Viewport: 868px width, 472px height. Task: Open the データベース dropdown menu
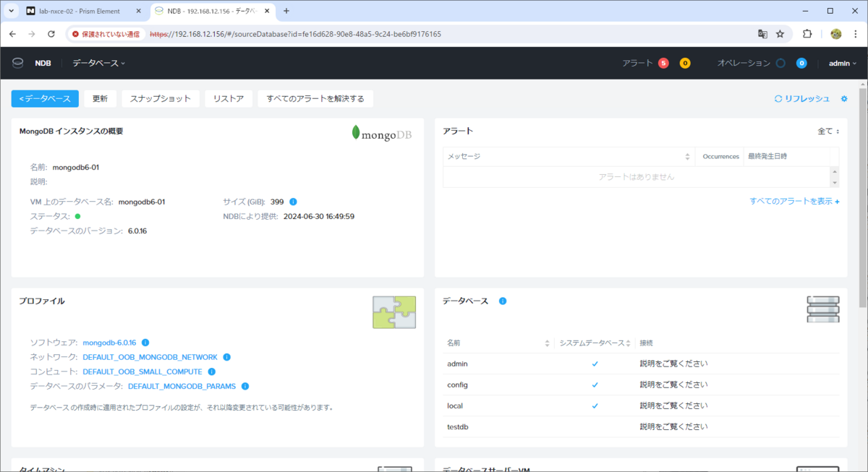click(x=98, y=63)
